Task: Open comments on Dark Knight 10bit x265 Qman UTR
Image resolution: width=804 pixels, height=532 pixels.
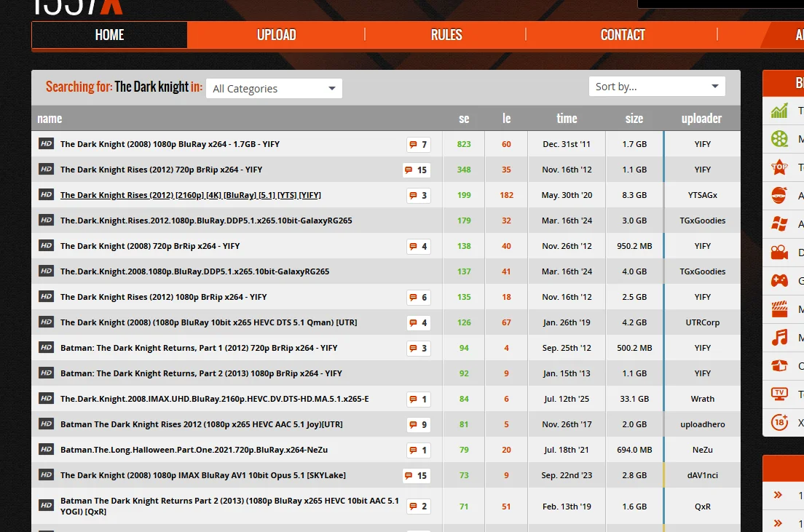Action: point(419,323)
